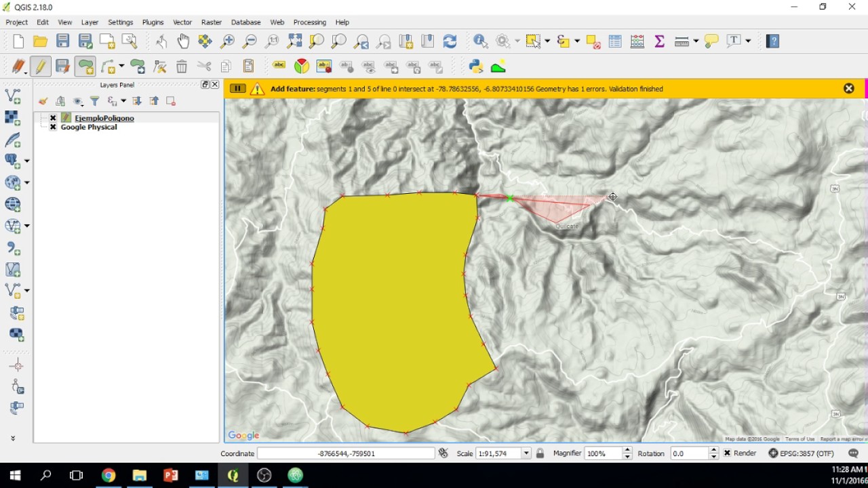
Task: Click the Diagram options pie icon
Action: tap(302, 66)
